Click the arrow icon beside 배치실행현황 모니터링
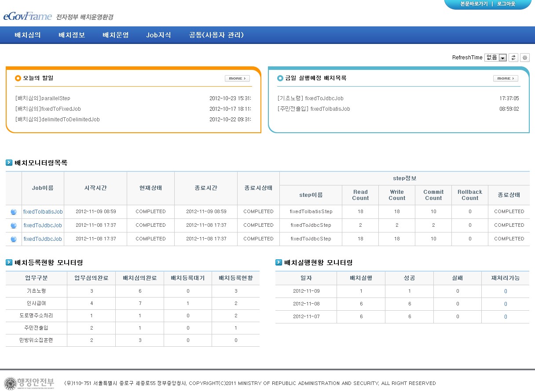Viewport: 535px width, 392px height. point(279,262)
